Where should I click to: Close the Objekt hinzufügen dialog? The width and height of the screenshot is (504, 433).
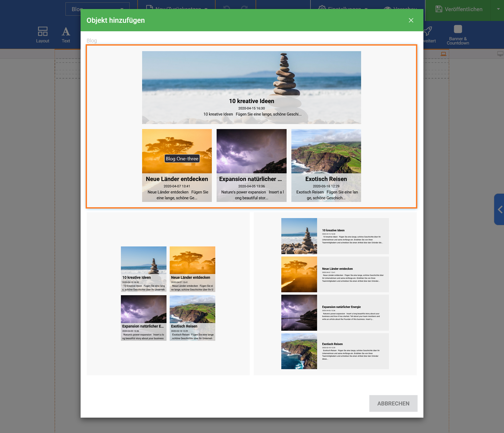411,20
